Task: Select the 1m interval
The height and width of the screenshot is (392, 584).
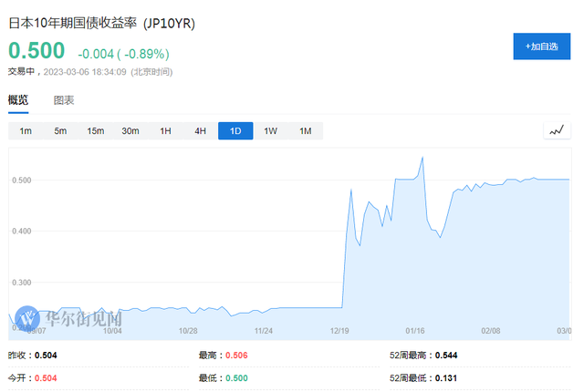Action: click(26, 131)
